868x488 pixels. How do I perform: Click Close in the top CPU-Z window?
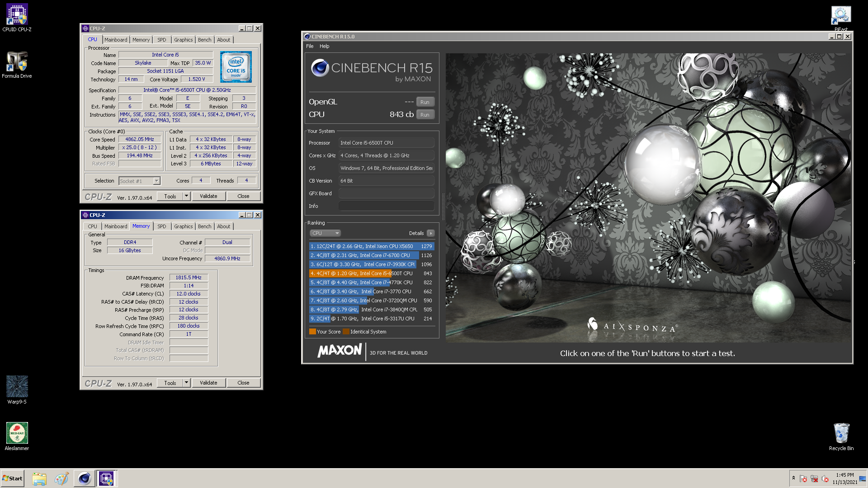point(243,196)
